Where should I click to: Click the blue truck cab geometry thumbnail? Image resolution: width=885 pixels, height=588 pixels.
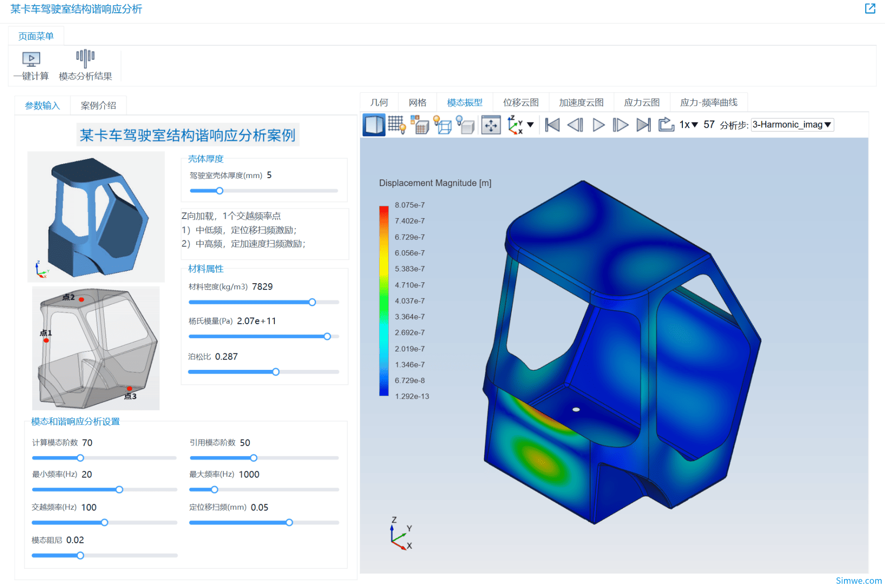(x=96, y=217)
